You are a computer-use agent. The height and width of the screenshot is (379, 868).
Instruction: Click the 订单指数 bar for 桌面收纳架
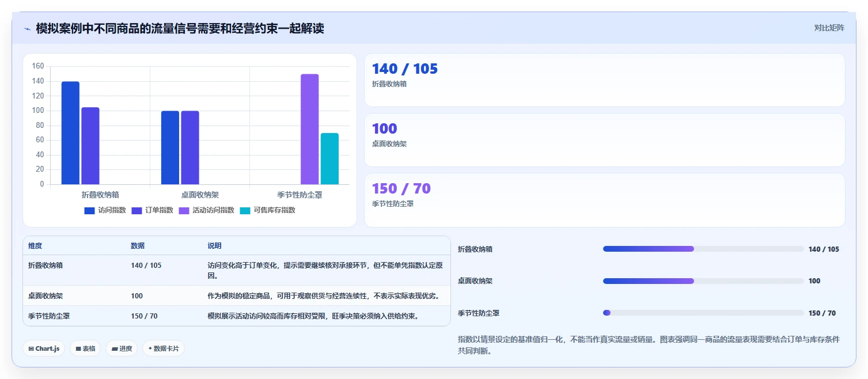click(190, 147)
